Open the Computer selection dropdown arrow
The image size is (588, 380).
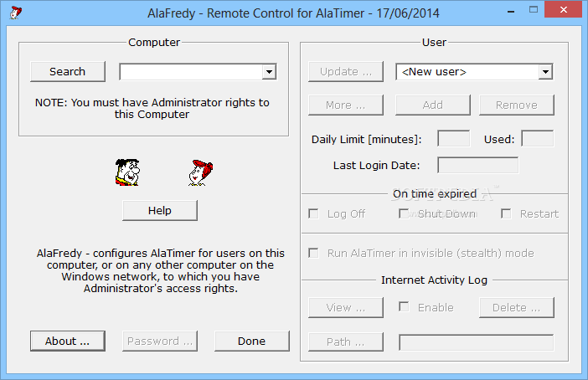pos(269,72)
